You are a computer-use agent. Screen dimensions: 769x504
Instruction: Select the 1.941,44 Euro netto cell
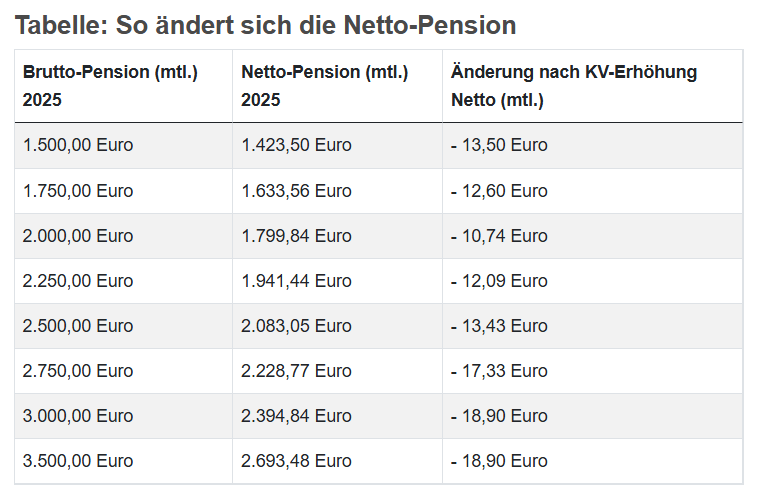296,281
